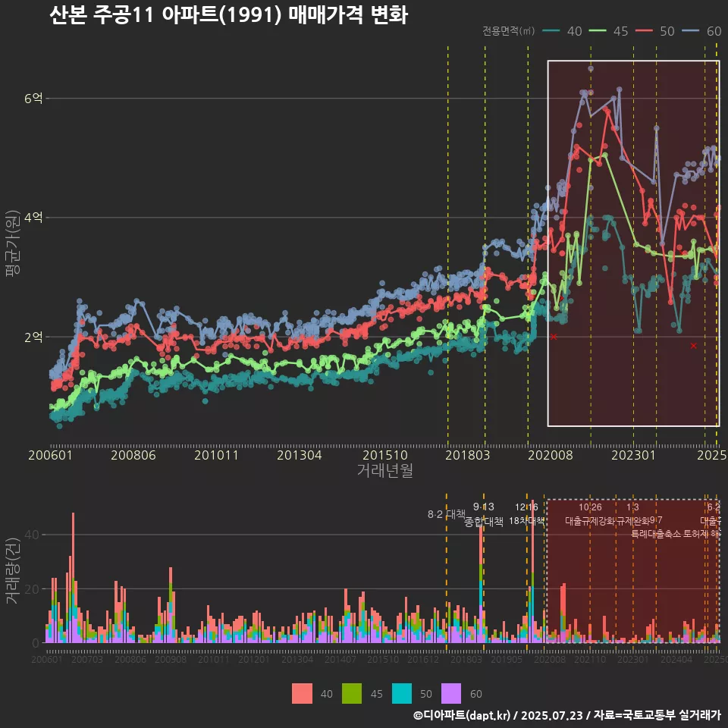Click the 거래량(건) volume axis title
Viewport: 728px width, 728px height.
[13, 570]
